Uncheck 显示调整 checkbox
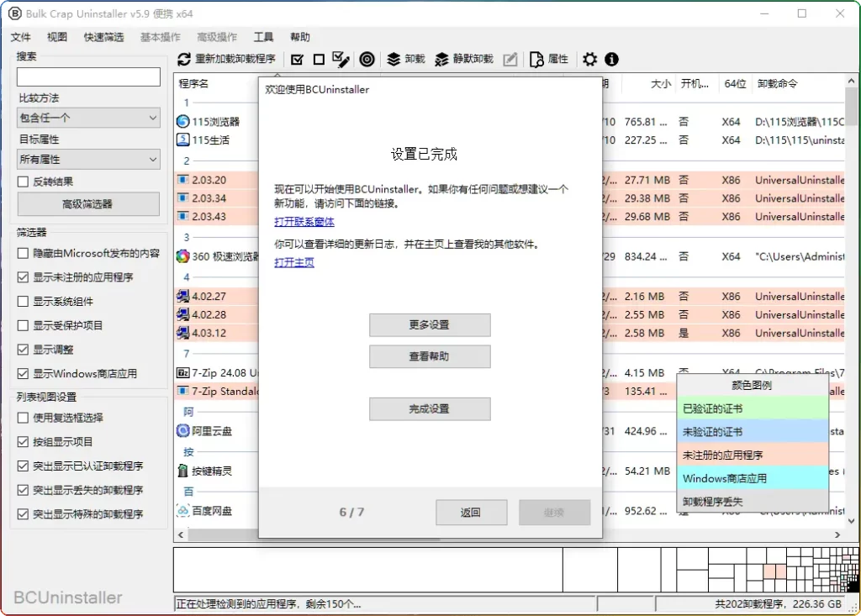The image size is (861, 616). pos(23,350)
